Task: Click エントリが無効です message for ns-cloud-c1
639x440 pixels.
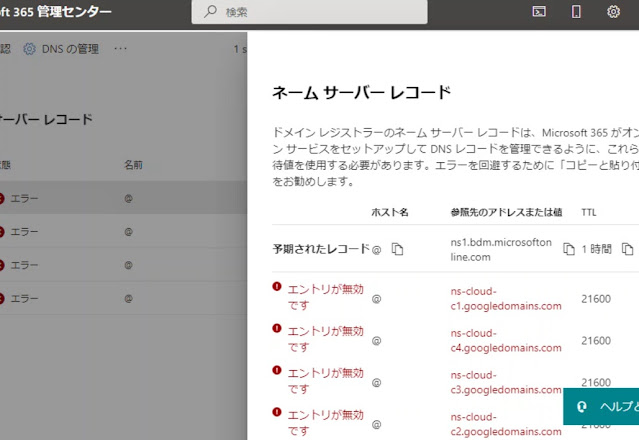Action: tap(325, 297)
